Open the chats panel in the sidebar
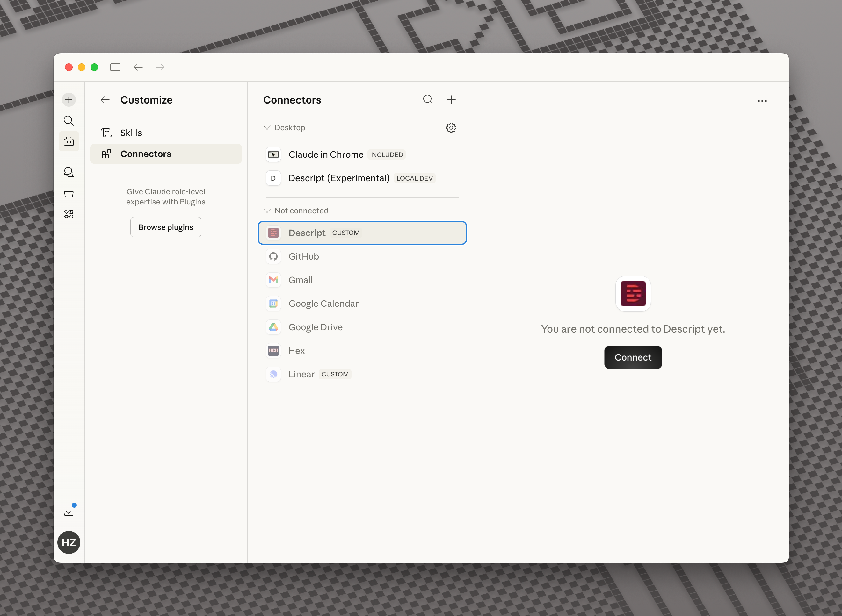This screenshot has height=616, width=842. tap(69, 172)
